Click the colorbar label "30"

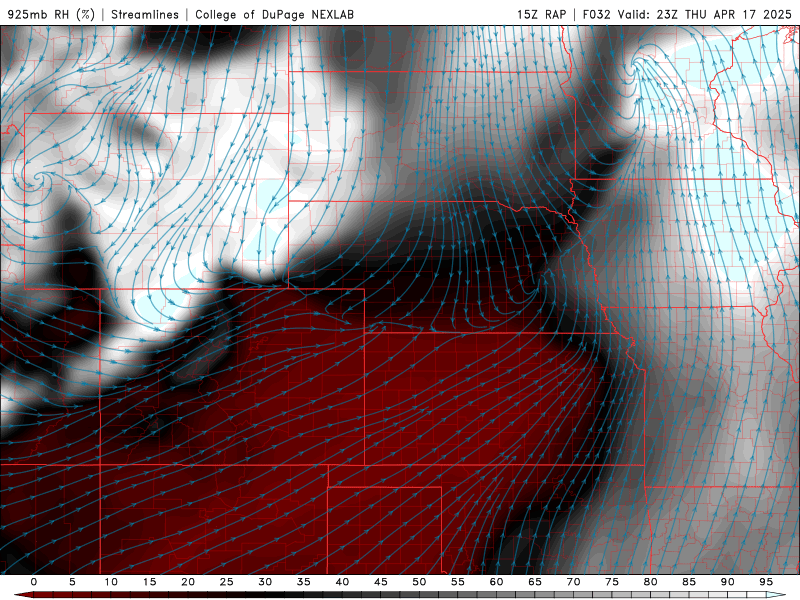click(265, 582)
